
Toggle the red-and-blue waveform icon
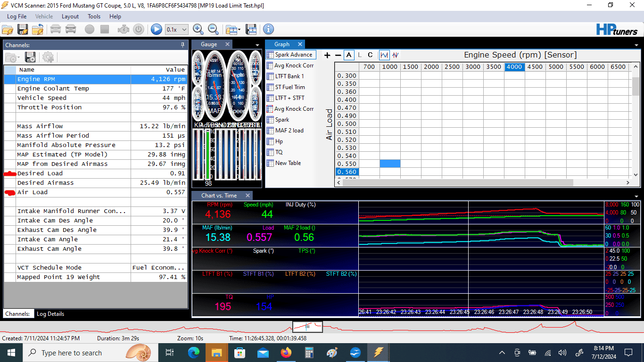point(395,55)
